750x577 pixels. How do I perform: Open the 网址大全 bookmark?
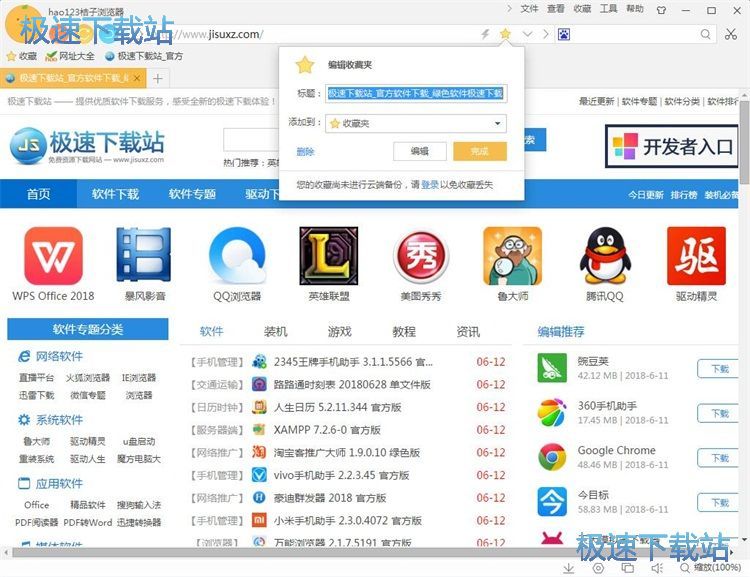coord(70,56)
